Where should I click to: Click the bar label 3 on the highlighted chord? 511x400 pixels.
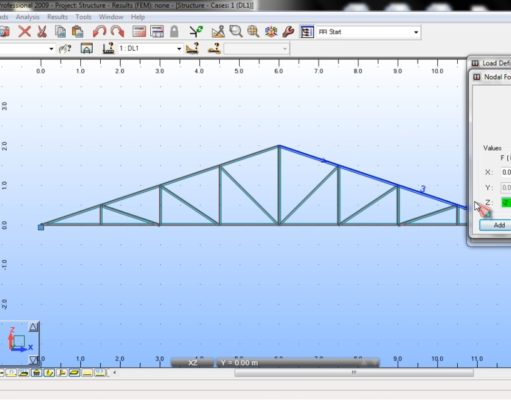point(423,189)
